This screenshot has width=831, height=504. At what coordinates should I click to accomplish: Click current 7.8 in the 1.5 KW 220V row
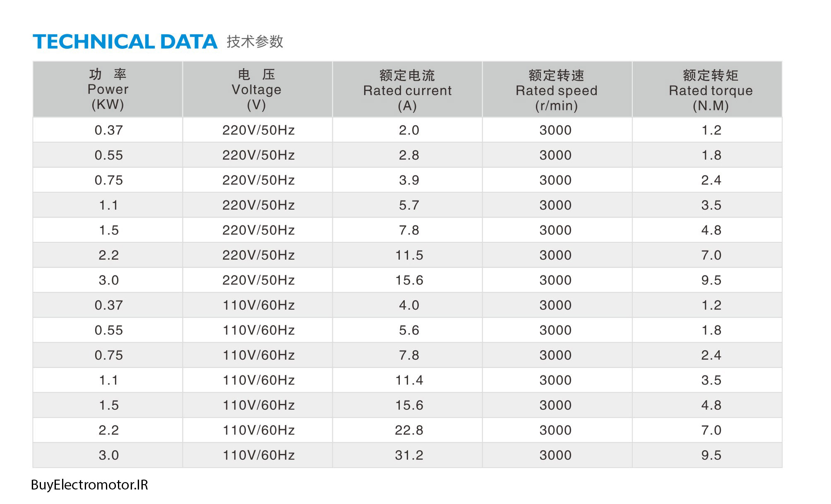point(409,230)
